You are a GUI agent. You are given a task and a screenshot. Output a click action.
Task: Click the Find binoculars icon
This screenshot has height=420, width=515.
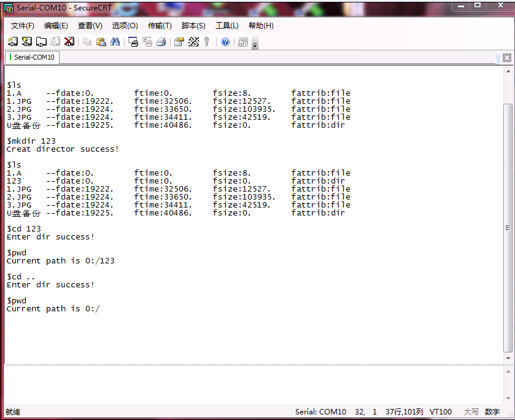pos(115,42)
